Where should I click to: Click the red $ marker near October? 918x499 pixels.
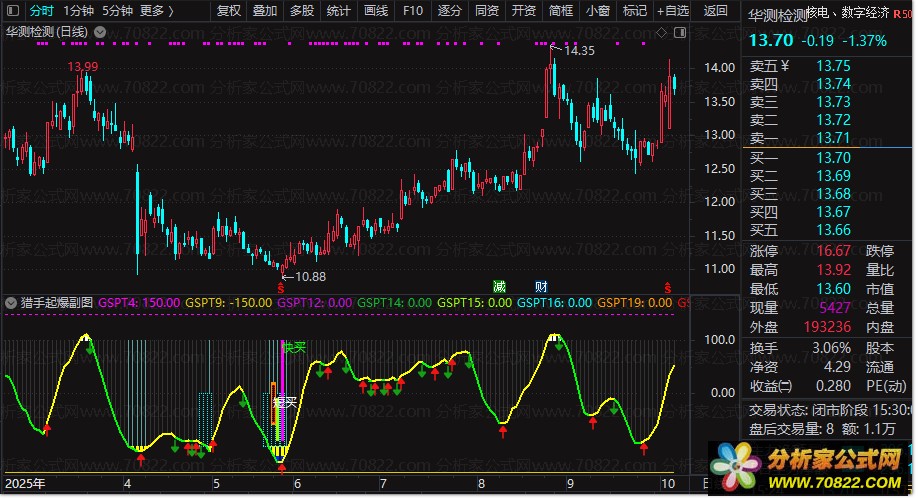667,288
